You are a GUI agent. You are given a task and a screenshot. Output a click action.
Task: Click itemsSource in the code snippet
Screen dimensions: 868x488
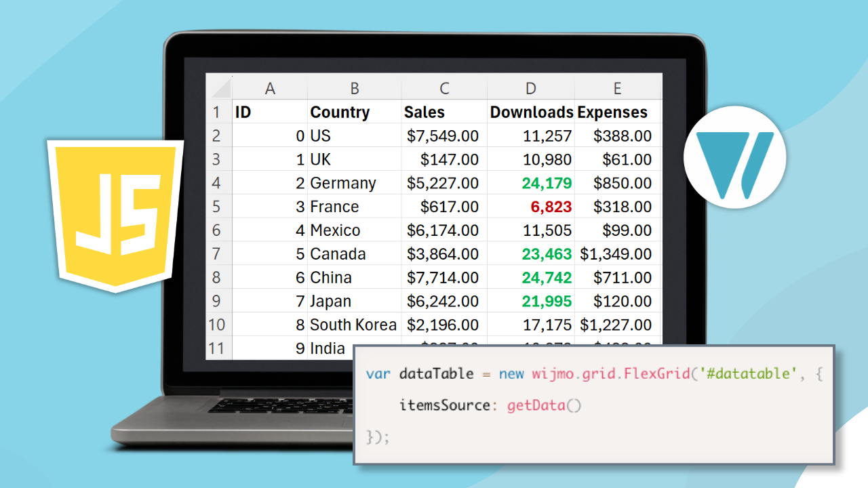coord(444,405)
